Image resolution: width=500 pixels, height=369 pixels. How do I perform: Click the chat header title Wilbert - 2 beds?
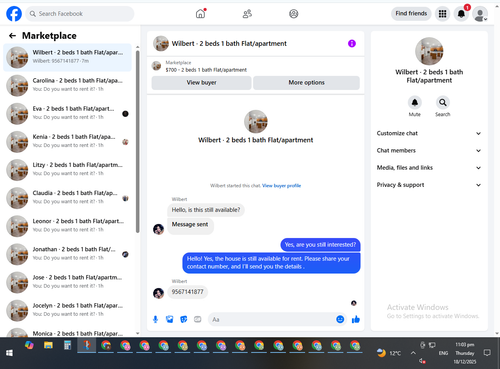point(229,44)
